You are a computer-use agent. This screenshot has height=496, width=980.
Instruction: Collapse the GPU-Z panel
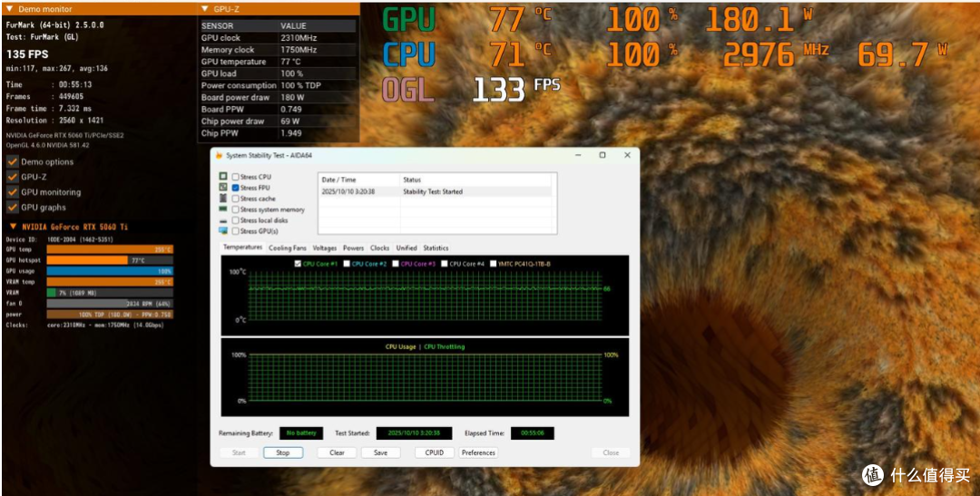206,9
